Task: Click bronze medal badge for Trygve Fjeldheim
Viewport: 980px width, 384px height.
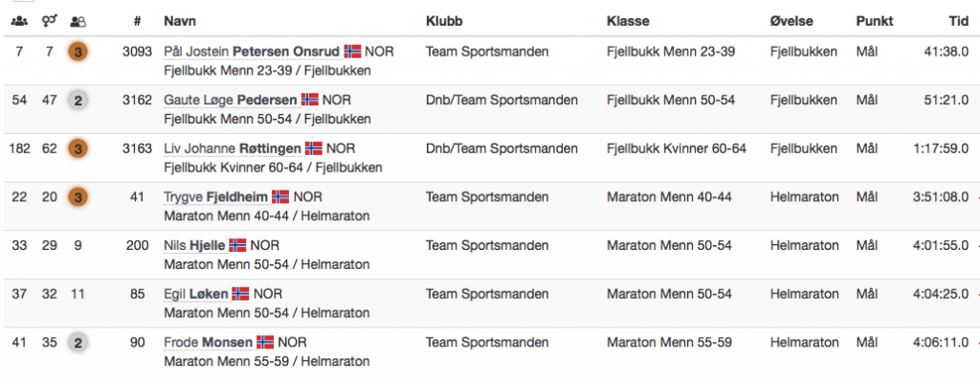Action: point(78,197)
